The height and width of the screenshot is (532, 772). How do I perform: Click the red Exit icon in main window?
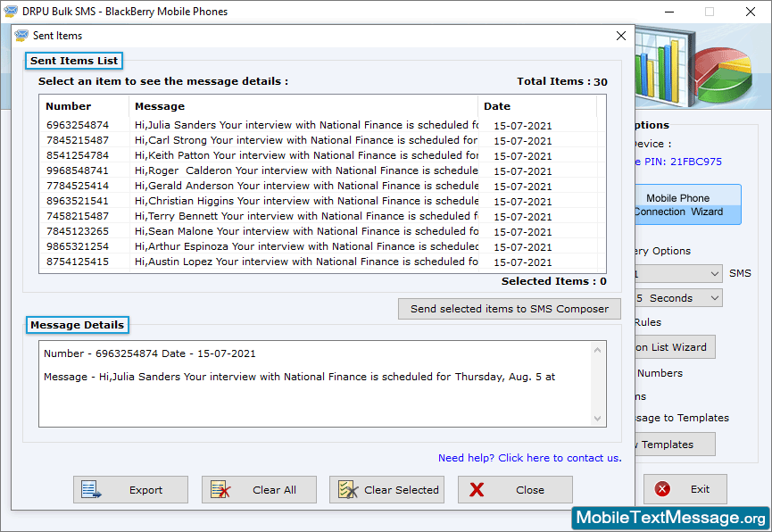point(662,488)
